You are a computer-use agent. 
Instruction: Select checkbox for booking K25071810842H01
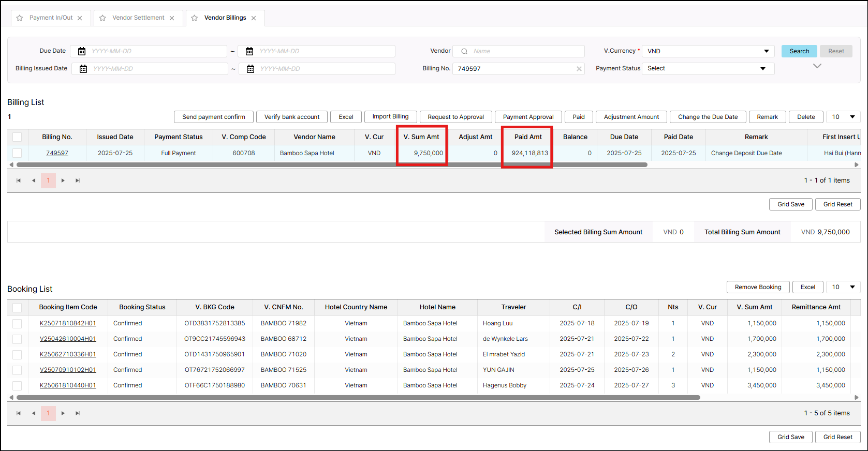click(17, 323)
